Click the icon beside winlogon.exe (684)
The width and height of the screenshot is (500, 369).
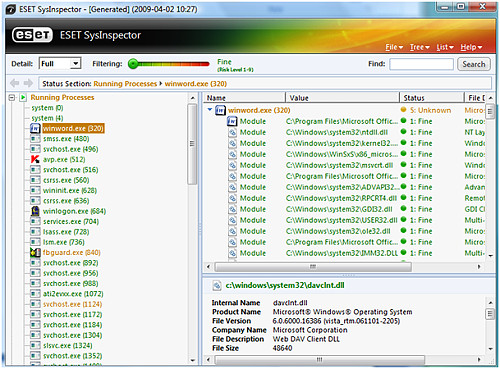35,211
